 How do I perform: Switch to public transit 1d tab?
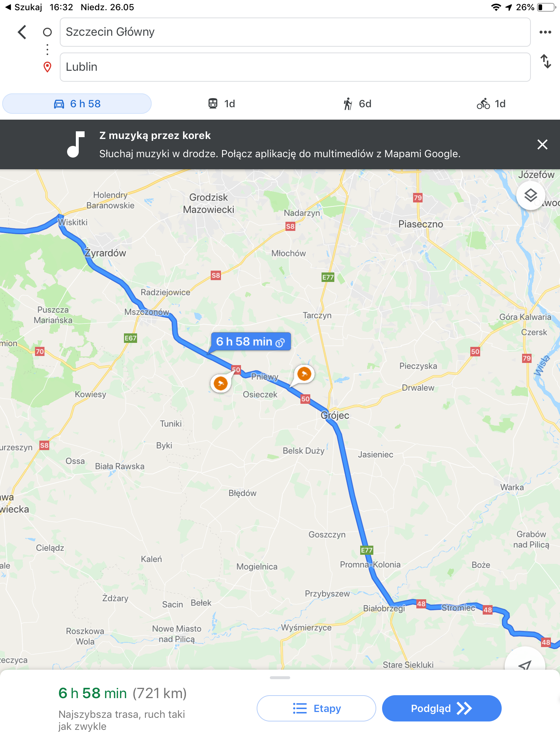click(x=222, y=104)
